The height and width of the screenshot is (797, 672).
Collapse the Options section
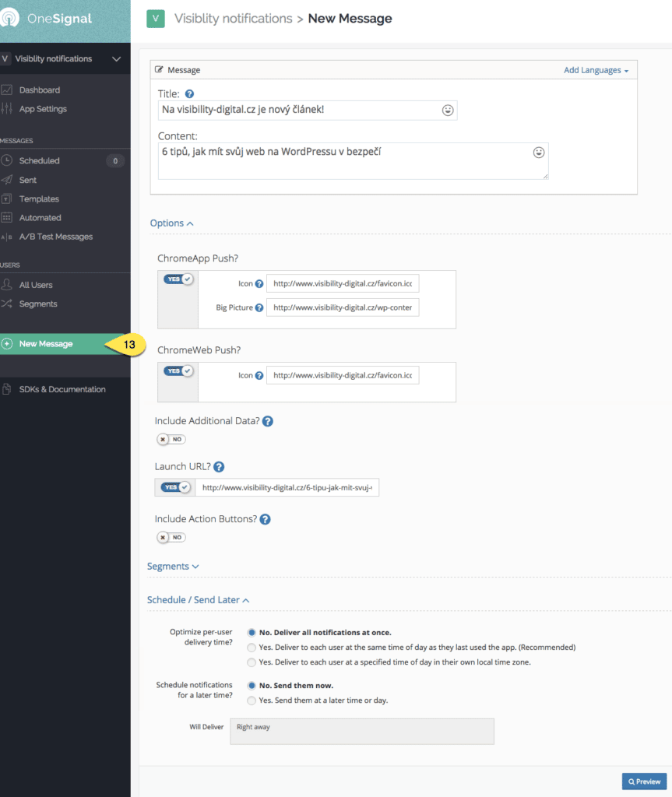click(171, 223)
